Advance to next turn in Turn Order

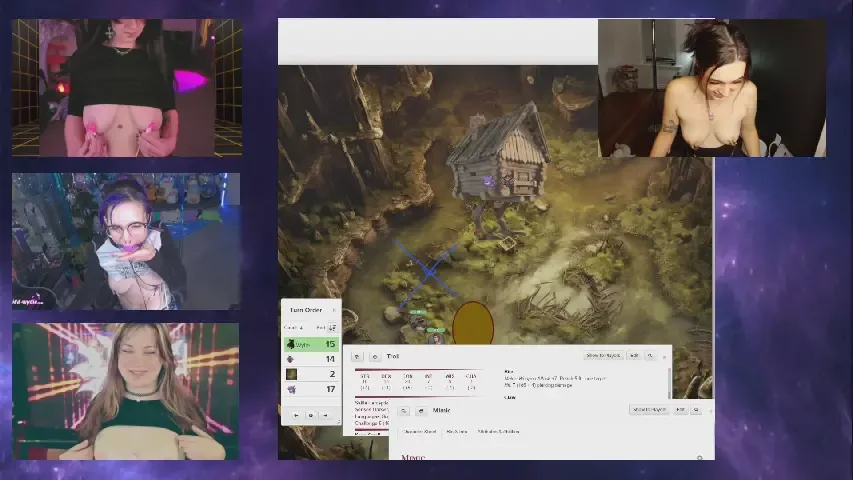pyautogui.click(x=325, y=415)
